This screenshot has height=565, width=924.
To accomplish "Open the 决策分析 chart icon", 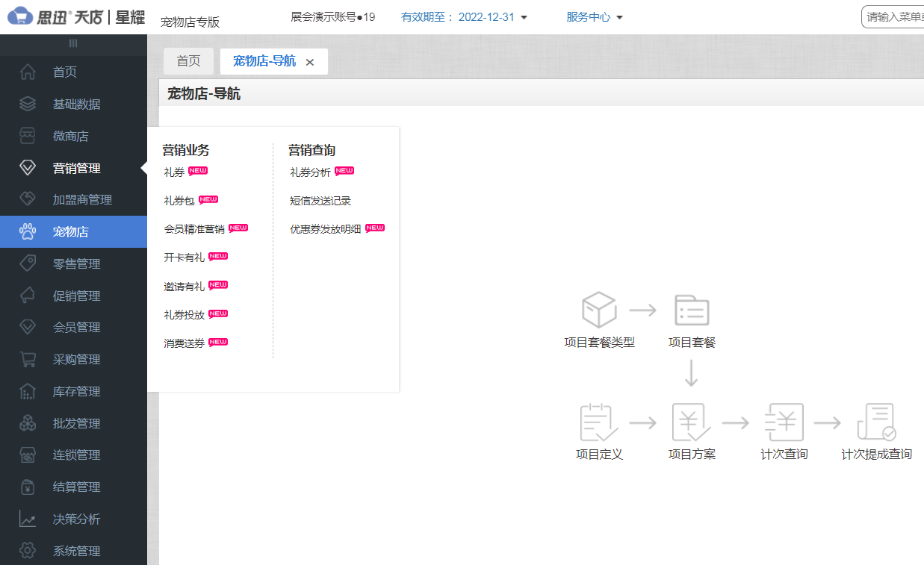I will click(x=28, y=519).
